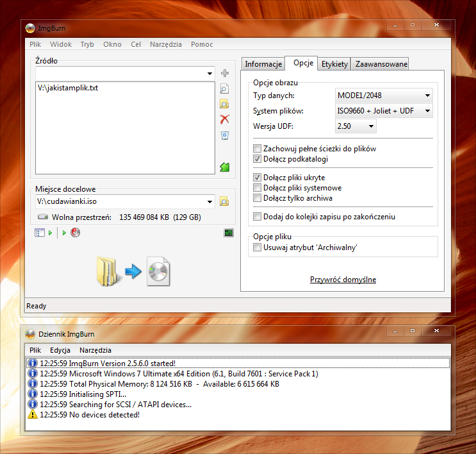Click the warning icon beside No devices detected
The height and width of the screenshot is (454, 476).
tap(33, 414)
